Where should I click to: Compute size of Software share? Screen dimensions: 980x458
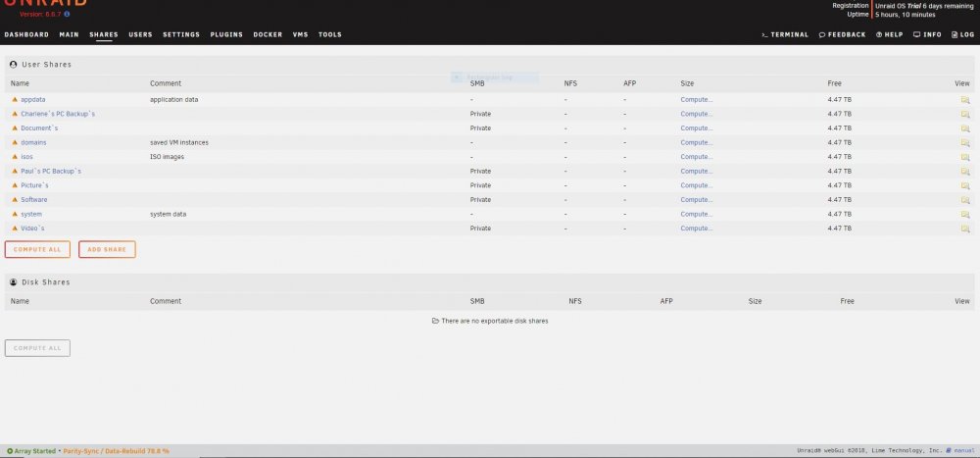point(696,200)
